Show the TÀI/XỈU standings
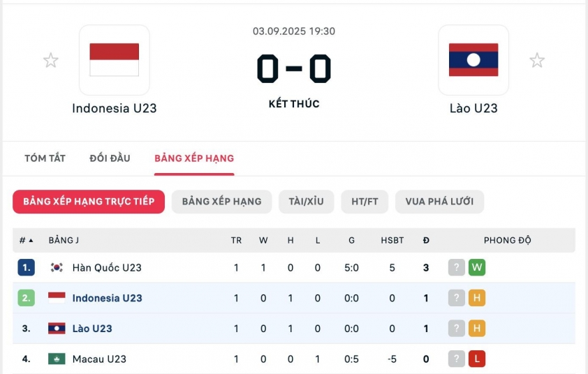This screenshot has height=374, width=588. (306, 202)
